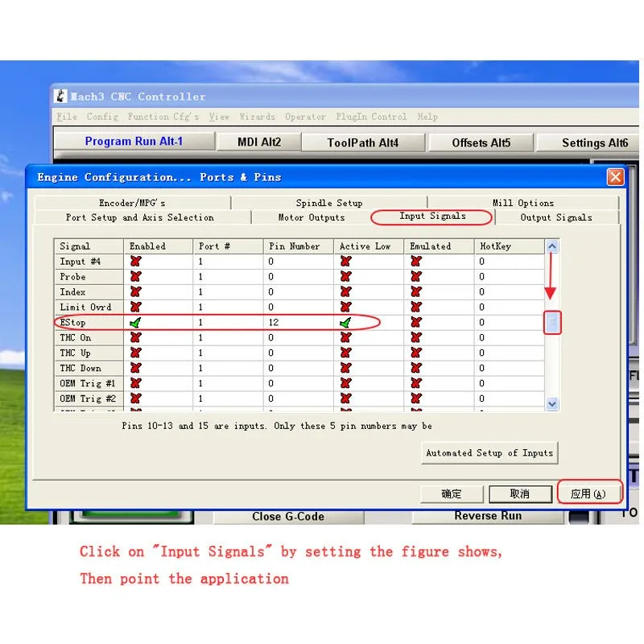Click Close G-Code button in Mach3 window
Image resolution: width=644 pixels, height=644 pixels.
288,517
